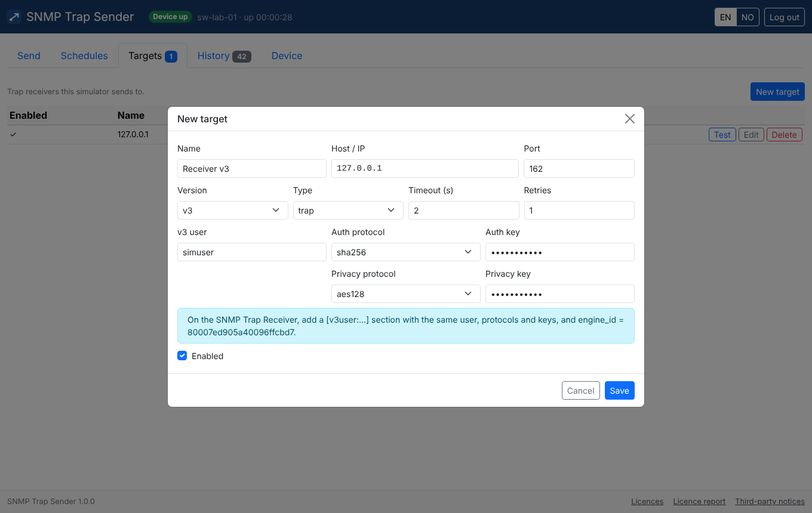Click the sw-lab-01 uptime status text
812x513 pixels.
[245, 17]
